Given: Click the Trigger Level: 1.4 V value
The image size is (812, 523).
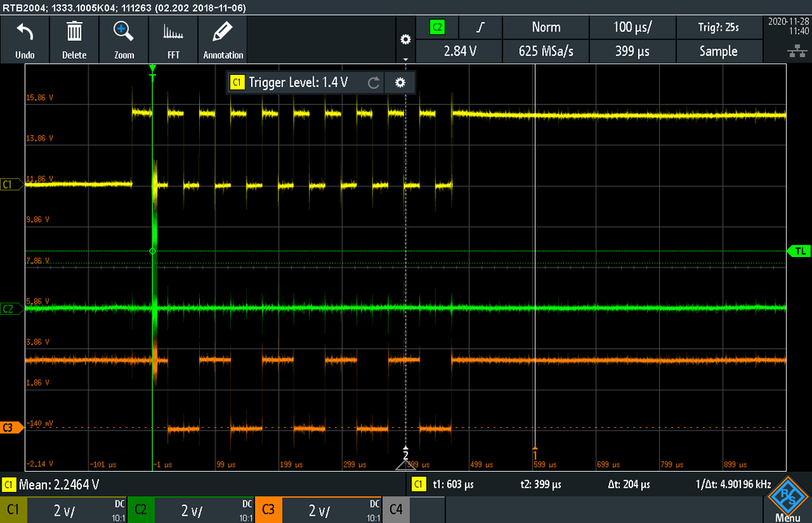Looking at the screenshot, I should pyautogui.click(x=298, y=82).
